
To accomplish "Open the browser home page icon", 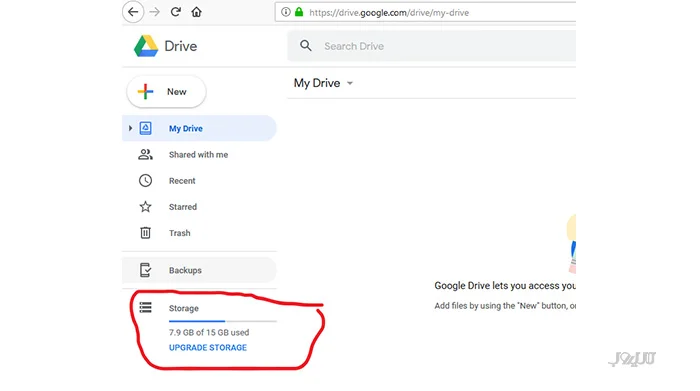I will click(x=196, y=12).
